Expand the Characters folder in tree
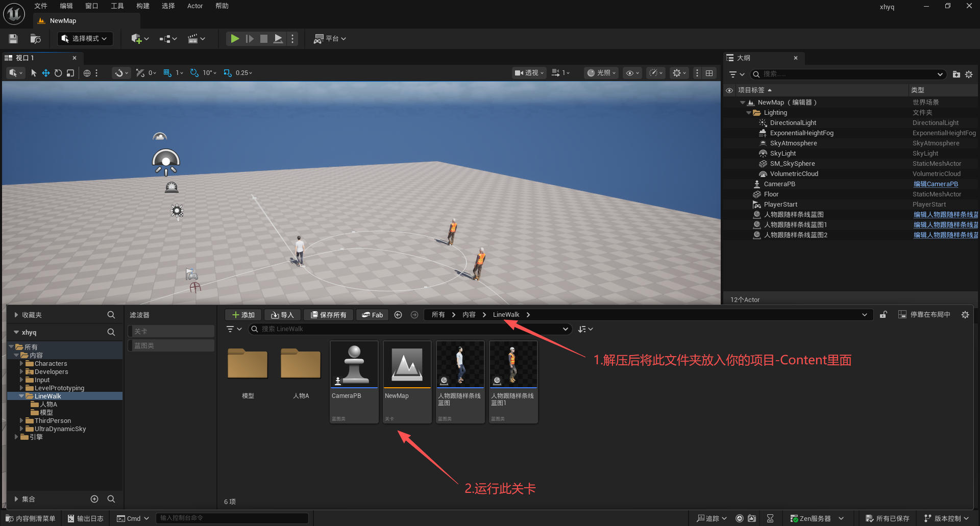The image size is (980, 526). click(x=21, y=364)
